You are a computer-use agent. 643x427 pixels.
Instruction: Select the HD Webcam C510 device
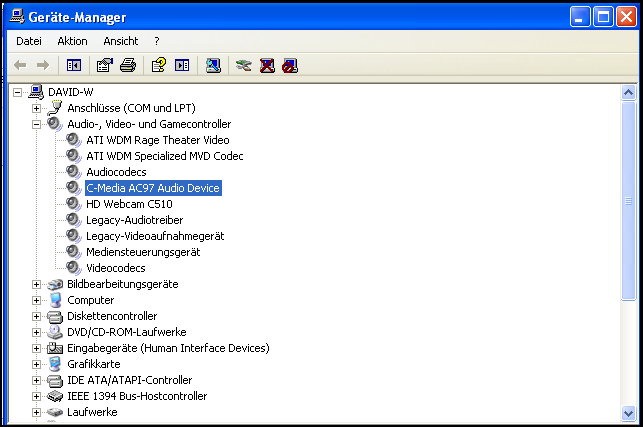[129, 204]
